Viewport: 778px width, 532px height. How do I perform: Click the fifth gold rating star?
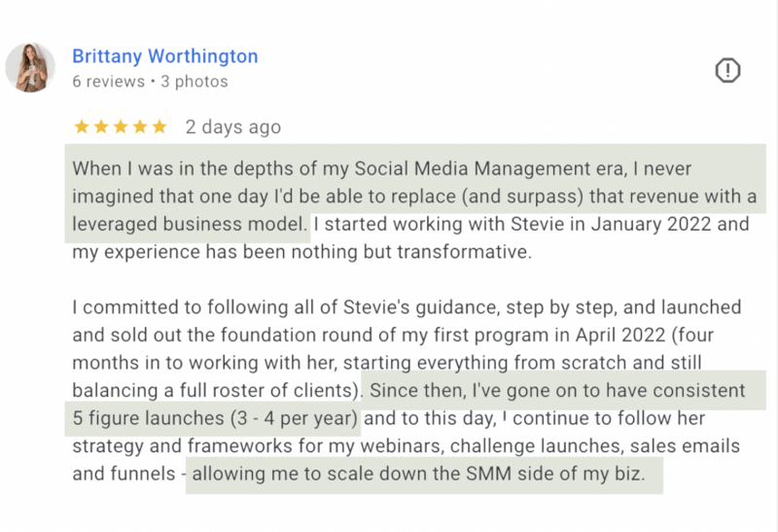coord(159,127)
